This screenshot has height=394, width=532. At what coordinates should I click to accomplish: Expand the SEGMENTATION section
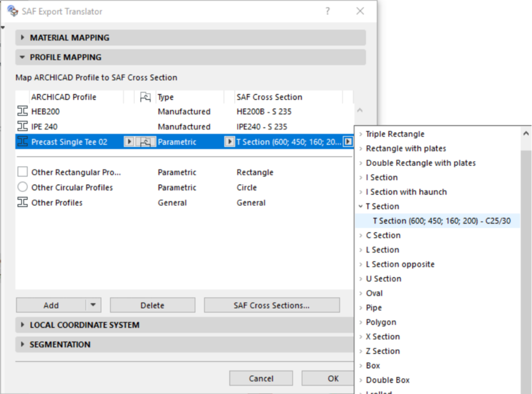pos(22,344)
